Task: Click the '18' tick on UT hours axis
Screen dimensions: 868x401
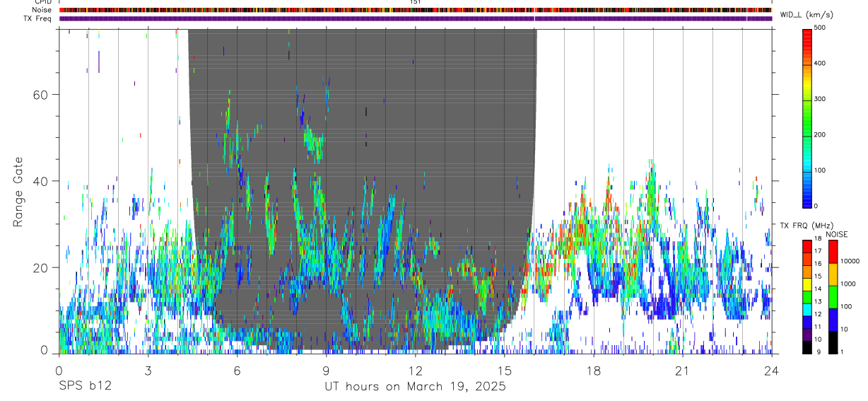Action: coord(593,371)
